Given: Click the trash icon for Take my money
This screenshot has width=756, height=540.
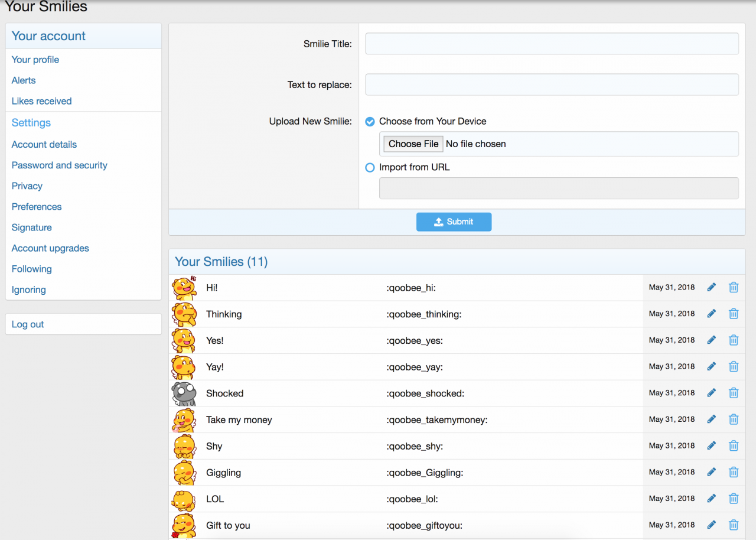Looking at the screenshot, I should [734, 419].
